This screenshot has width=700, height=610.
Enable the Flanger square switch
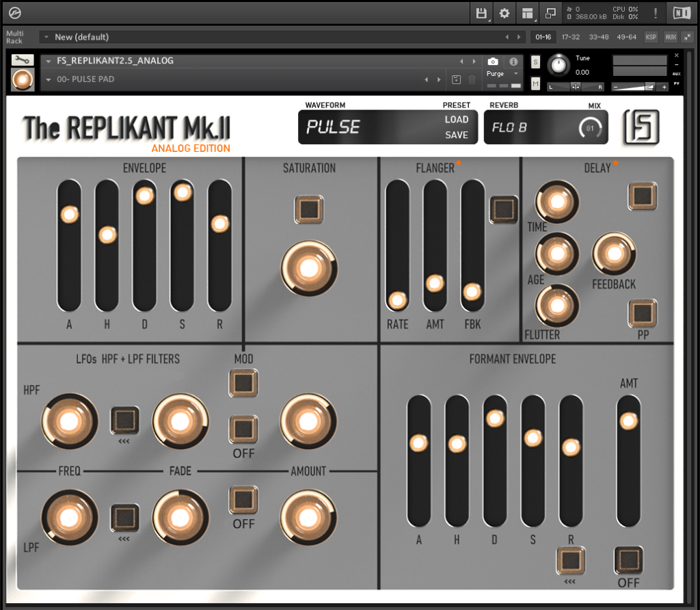[504, 209]
